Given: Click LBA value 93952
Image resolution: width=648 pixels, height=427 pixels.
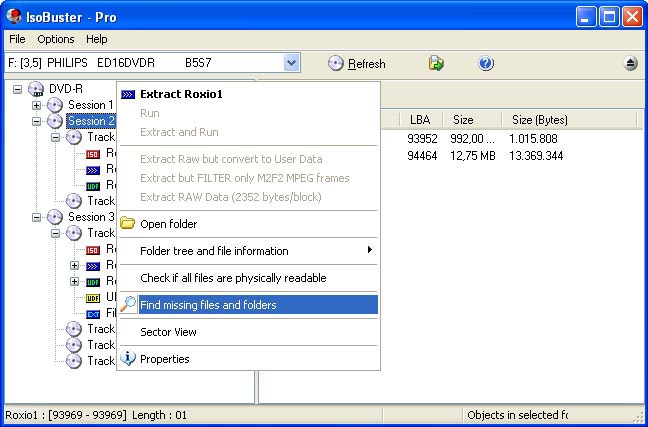Looking at the screenshot, I should (422, 138).
